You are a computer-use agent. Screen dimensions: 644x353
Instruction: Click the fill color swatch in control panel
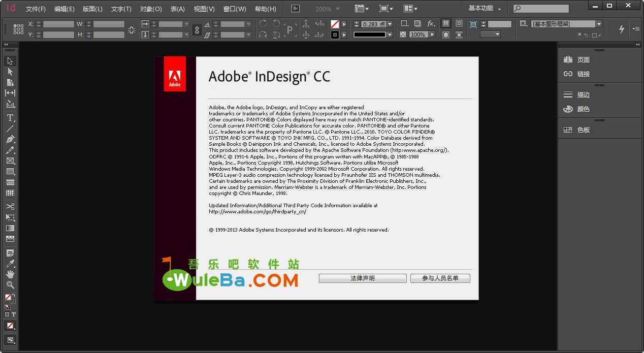335,24
